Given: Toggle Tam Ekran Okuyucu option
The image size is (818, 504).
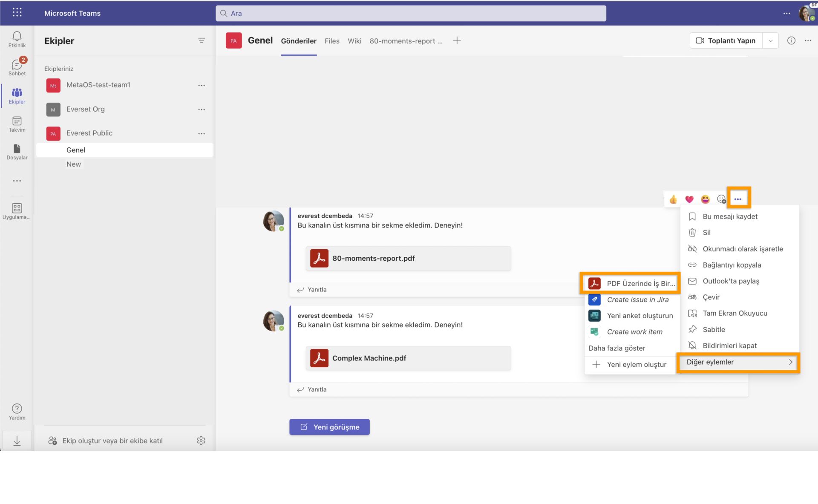Looking at the screenshot, I should click(735, 313).
